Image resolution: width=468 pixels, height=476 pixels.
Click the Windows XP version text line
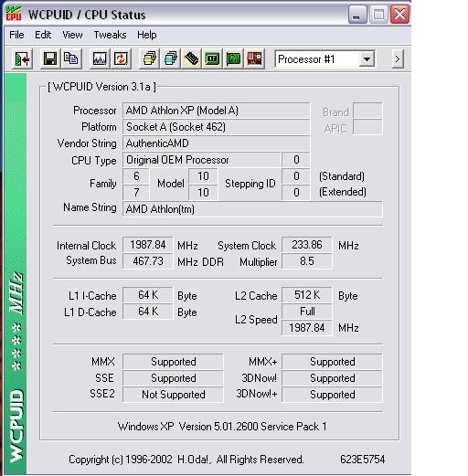click(x=222, y=427)
